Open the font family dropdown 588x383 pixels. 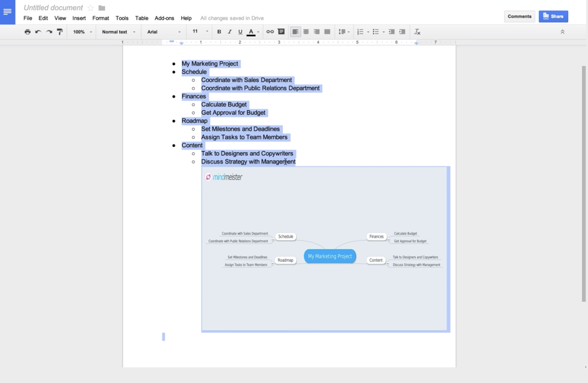click(163, 32)
